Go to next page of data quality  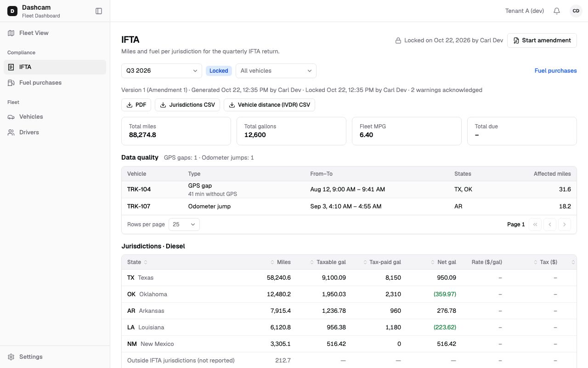point(565,224)
